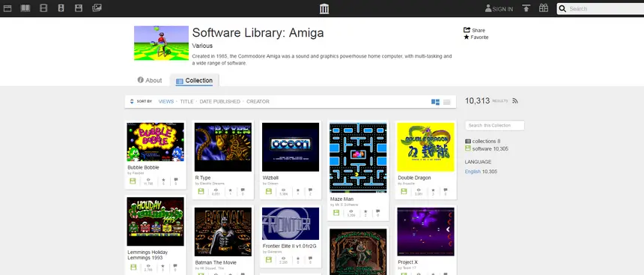Click the Bubble Bobble title
Image resolution: width=644 pixels, height=275 pixels.
tap(143, 167)
